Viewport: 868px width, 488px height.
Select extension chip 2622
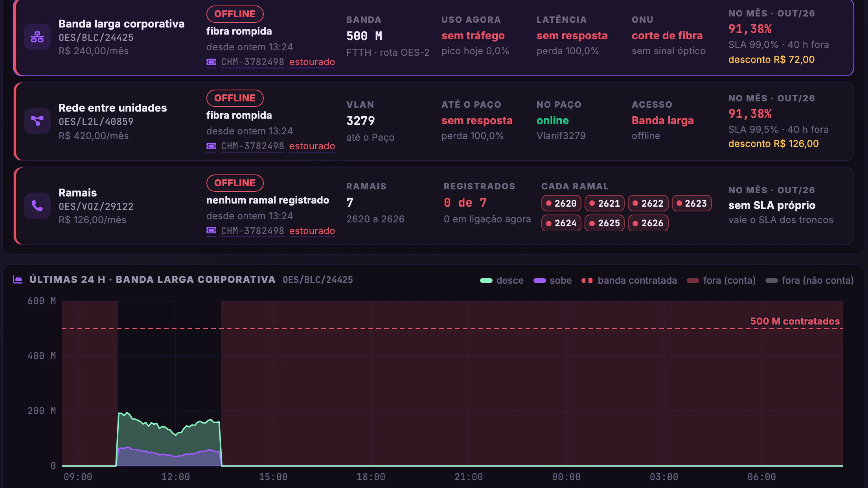click(x=648, y=203)
